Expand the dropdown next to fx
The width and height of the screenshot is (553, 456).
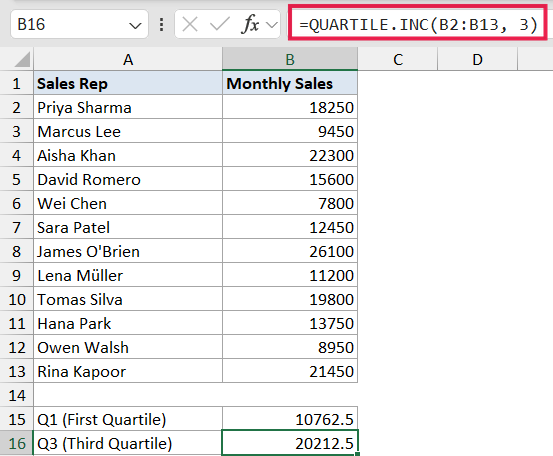pyautogui.click(x=272, y=25)
